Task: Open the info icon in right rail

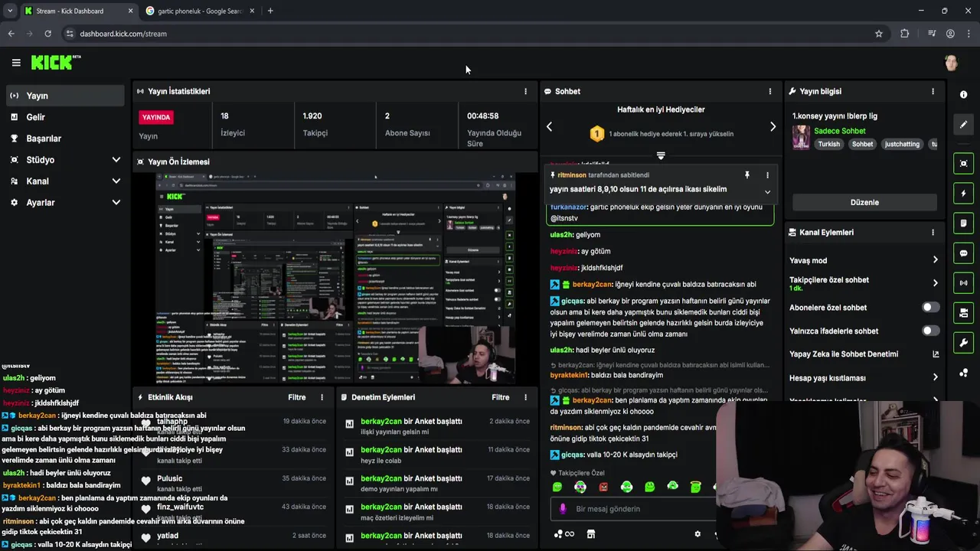Action: [x=963, y=94]
